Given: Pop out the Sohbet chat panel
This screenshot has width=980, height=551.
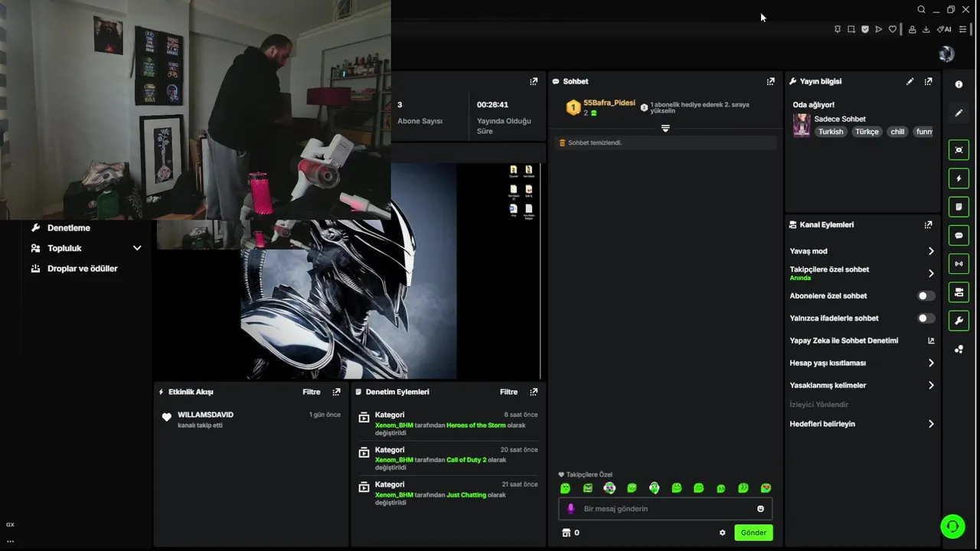Looking at the screenshot, I should (770, 81).
